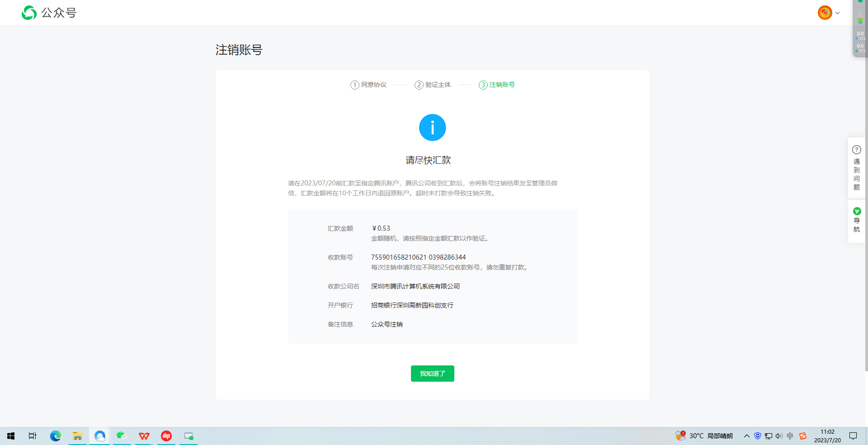Open the 遇到问题 help panel
The height and width of the screenshot is (445, 868).
click(856, 168)
